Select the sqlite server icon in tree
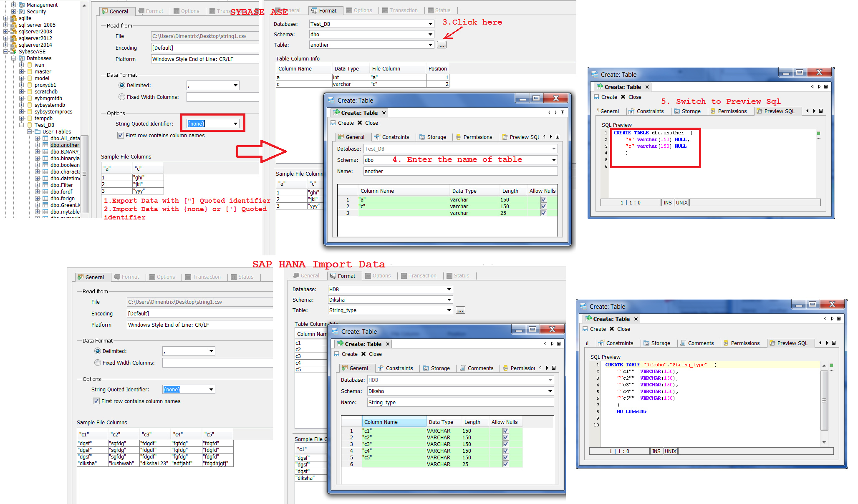Viewport: 858px width, 504px height. coord(14,18)
